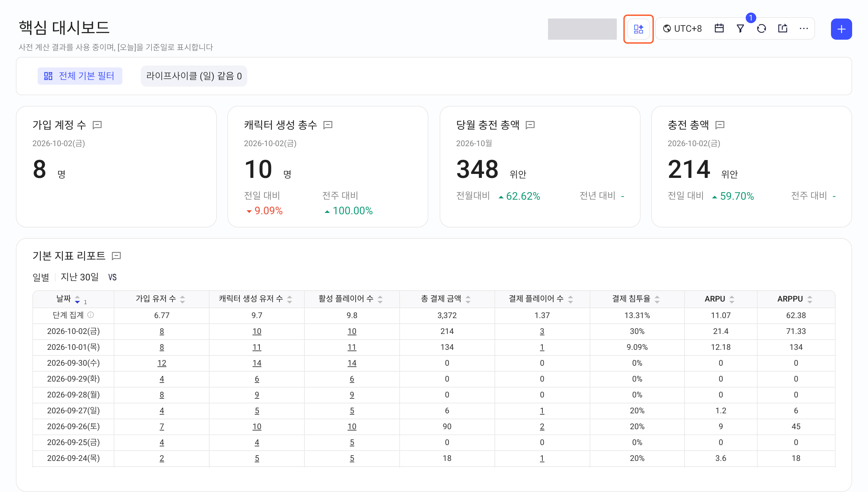Open 가입 유저 수 value 12 on 2026-09-30(수)
The height and width of the screenshot is (492, 868).
162,363
